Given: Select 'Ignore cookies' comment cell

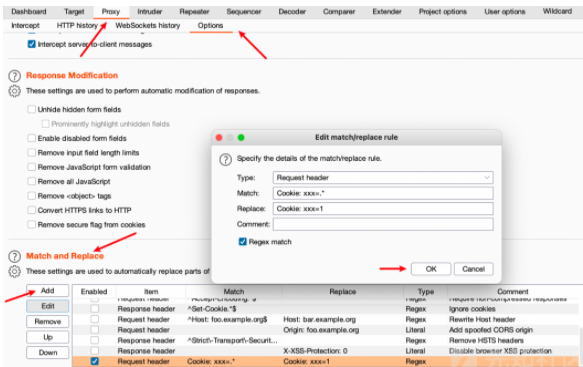Looking at the screenshot, I should point(472,309).
